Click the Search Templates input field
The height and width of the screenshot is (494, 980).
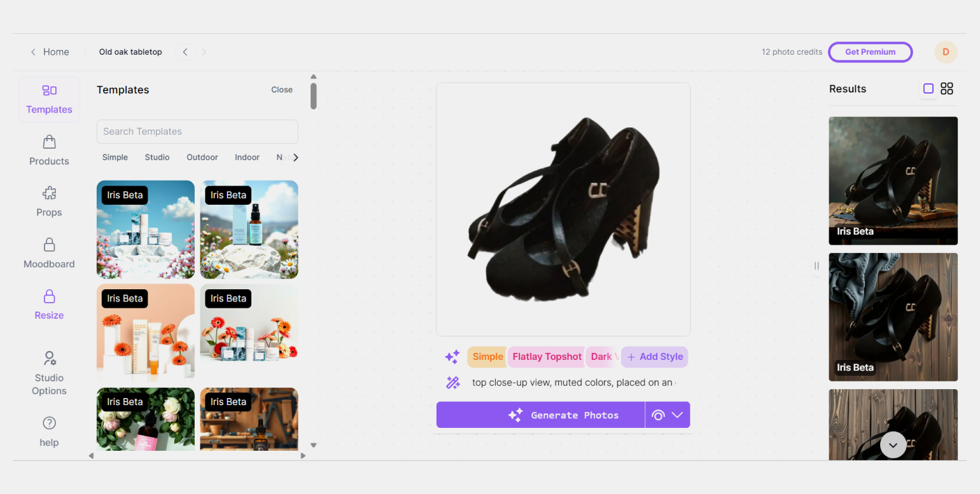197,132
